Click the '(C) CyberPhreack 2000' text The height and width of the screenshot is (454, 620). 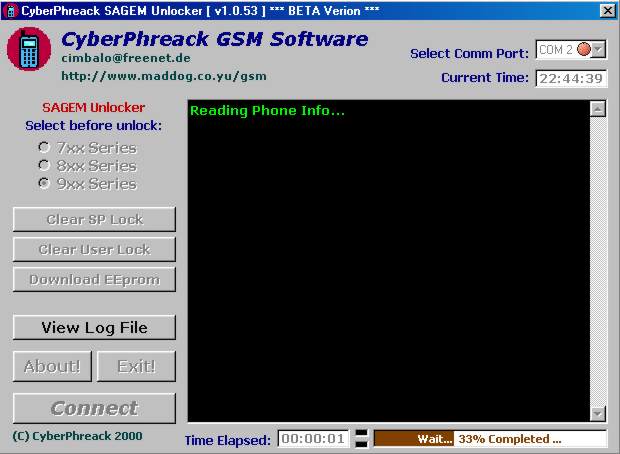click(x=78, y=436)
